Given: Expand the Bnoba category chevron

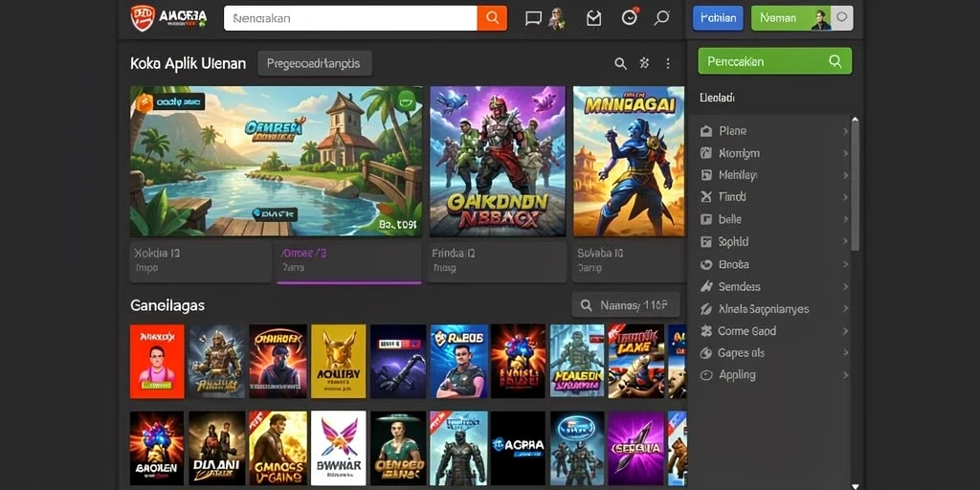Looking at the screenshot, I should coord(846,264).
